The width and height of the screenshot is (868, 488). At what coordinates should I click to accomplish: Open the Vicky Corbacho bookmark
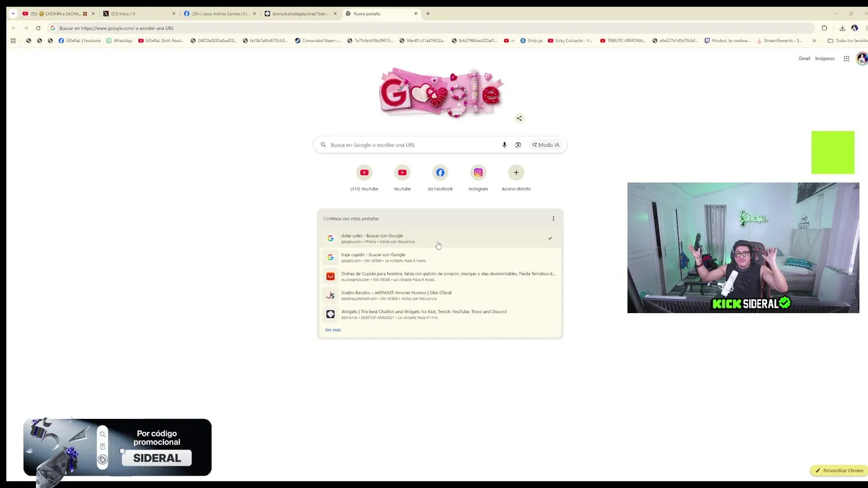tap(570, 41)
